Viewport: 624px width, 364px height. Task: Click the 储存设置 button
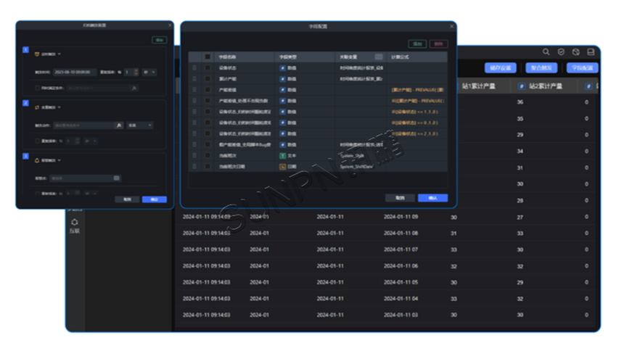[x=500, y=68]
